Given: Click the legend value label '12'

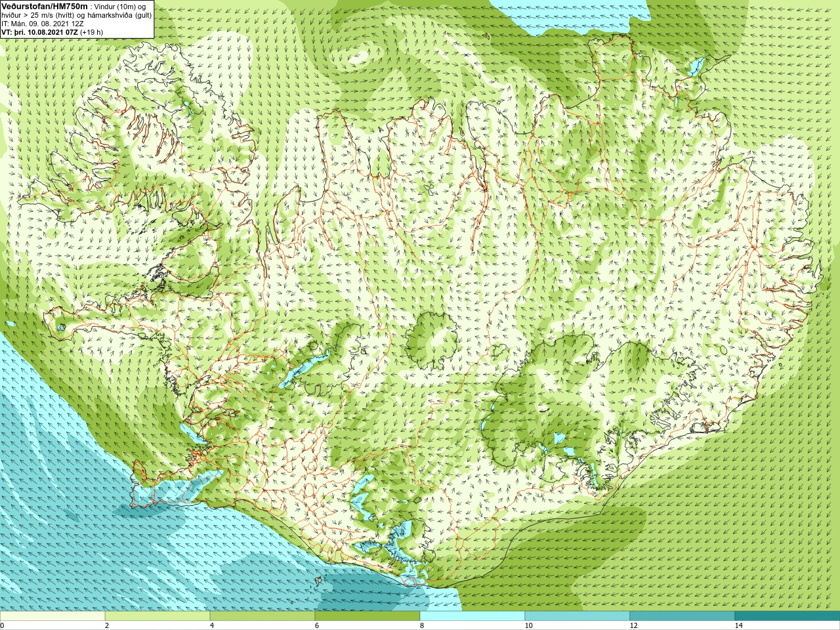Looking at the screenshot, I should tap(634, 625).
